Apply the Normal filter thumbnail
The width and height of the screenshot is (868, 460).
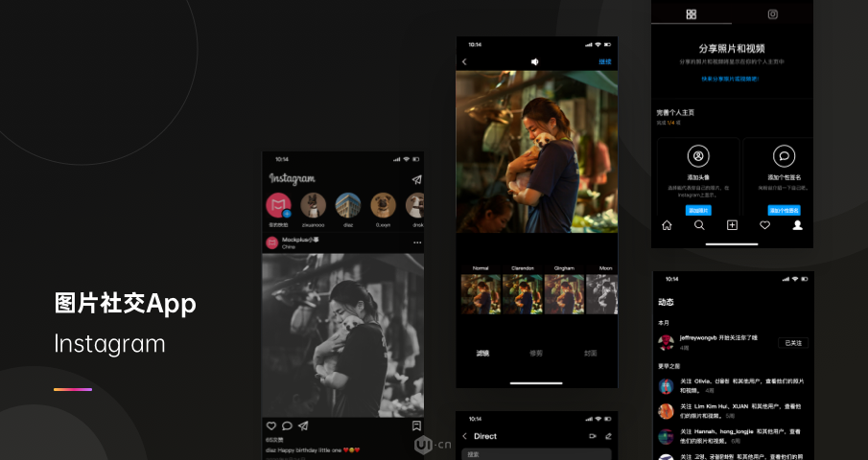point(481,294)
